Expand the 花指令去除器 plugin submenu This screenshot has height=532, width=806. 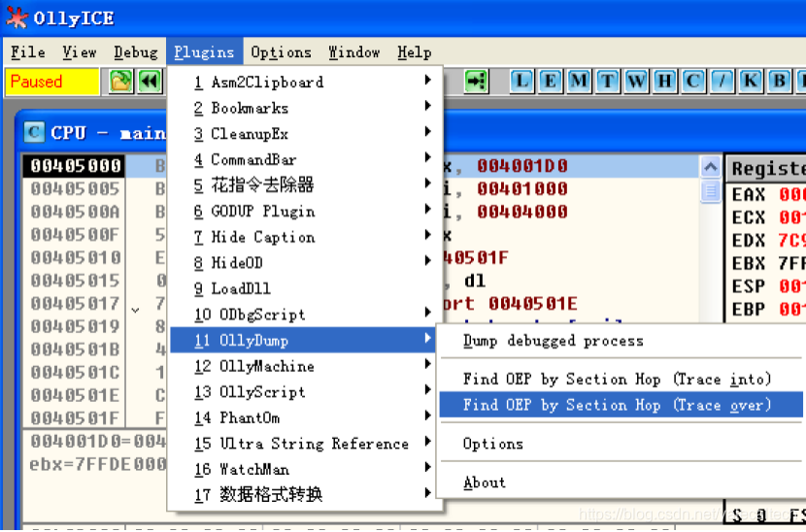305,185
